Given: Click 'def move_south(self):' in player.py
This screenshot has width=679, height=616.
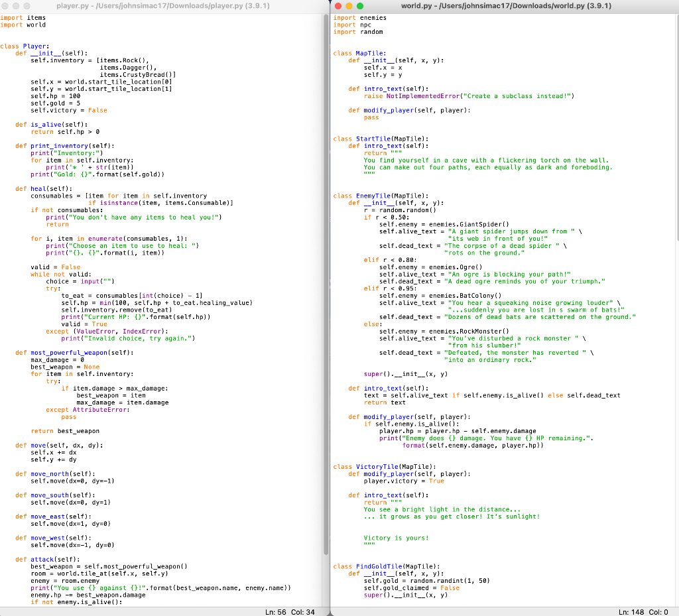Looking at the screenshot, I should coord(56,495).
